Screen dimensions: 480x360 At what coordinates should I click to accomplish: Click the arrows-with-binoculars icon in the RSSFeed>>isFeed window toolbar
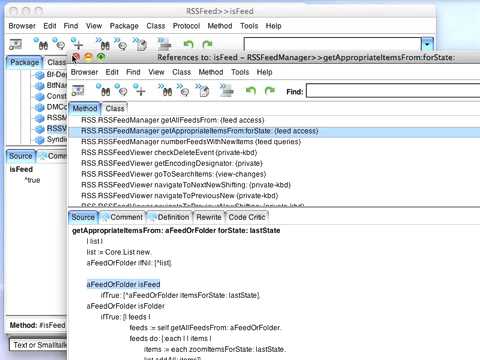click(103, 44)
